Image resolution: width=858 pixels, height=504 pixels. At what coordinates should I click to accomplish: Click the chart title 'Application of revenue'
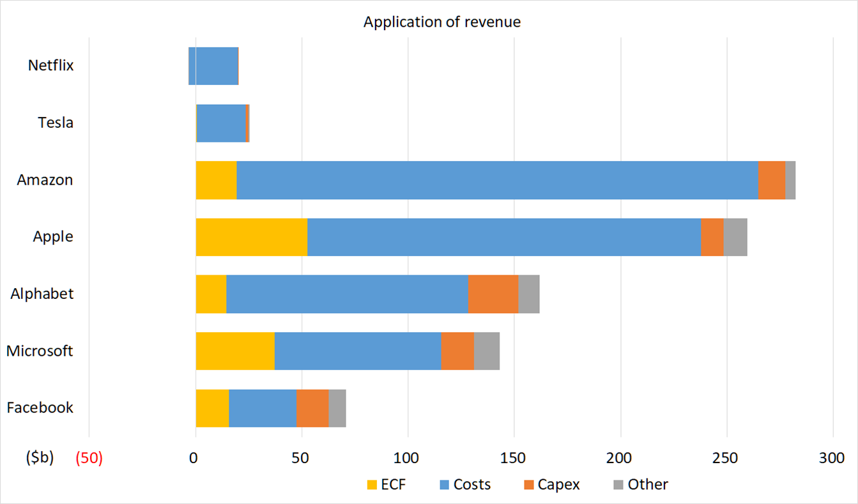442,22
